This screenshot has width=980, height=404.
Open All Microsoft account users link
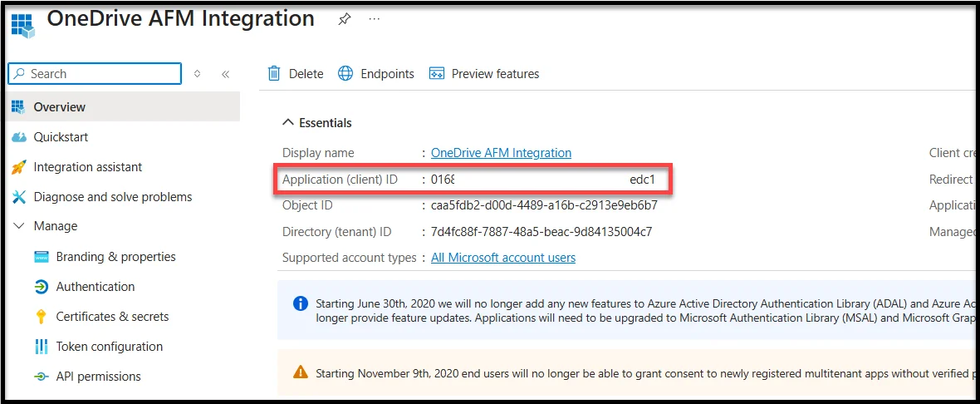(503, 258)
